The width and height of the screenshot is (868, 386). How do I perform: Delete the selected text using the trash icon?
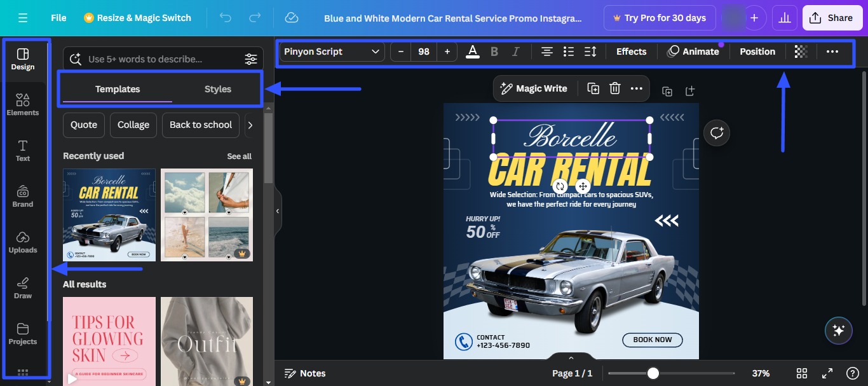[x=614, y=88]
